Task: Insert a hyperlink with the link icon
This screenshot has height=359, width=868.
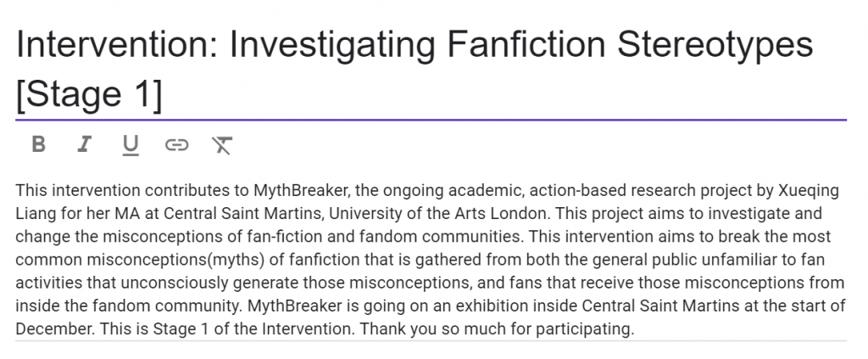Action: click(176, 145)
